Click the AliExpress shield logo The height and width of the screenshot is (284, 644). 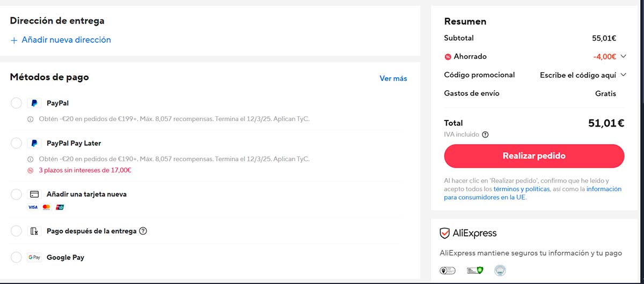(x=444, y=233)
